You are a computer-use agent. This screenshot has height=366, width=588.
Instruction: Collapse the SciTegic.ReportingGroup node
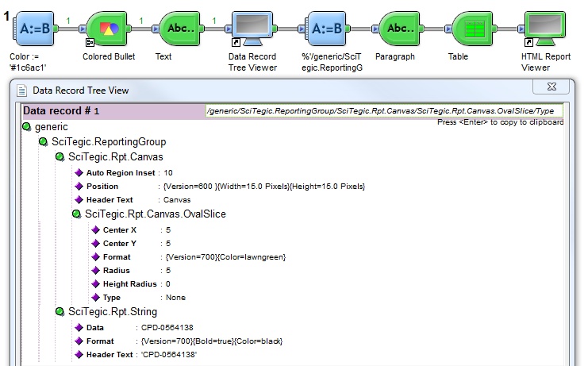pos(44,142)
